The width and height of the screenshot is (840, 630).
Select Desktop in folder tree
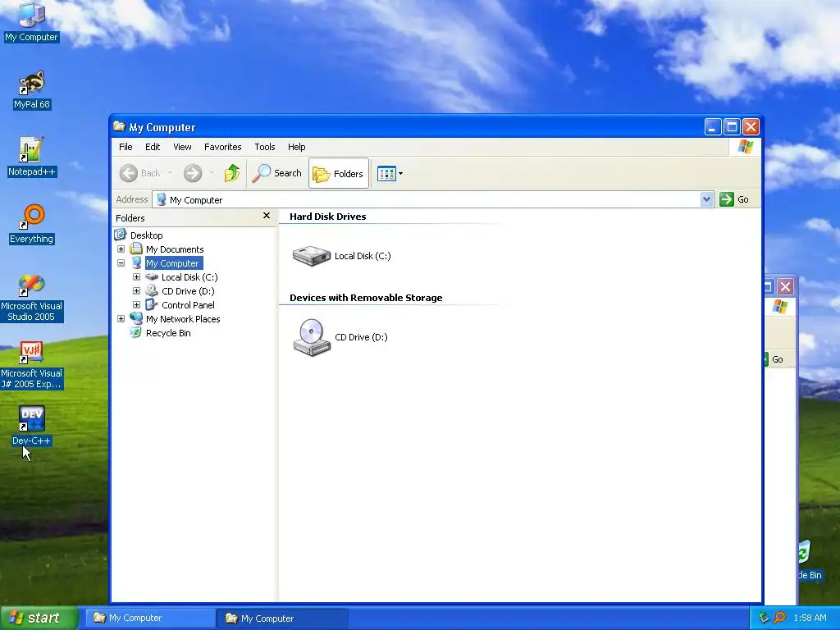[x=146, y=235]
